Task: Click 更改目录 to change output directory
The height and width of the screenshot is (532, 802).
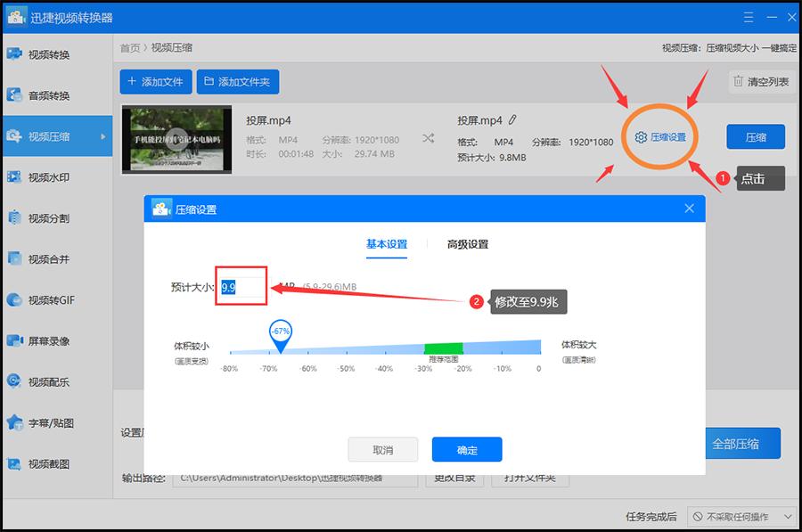Action: (454, 479)
